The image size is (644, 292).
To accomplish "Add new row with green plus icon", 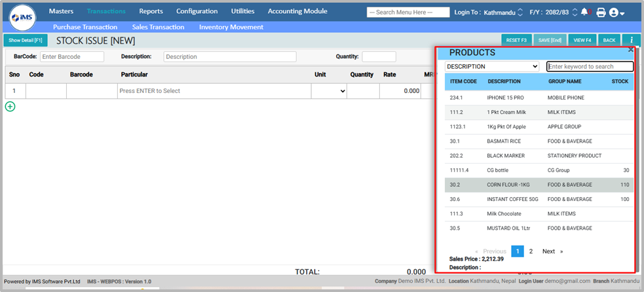I will pos(10,106).
